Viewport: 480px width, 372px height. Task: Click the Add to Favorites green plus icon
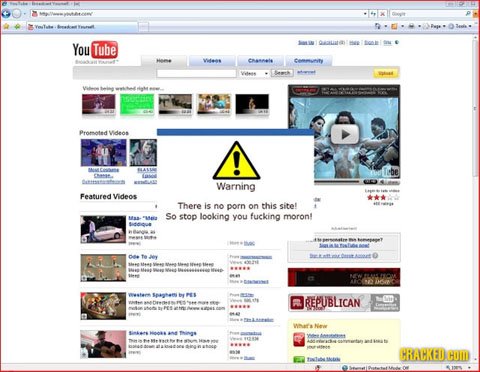point(17,26)
